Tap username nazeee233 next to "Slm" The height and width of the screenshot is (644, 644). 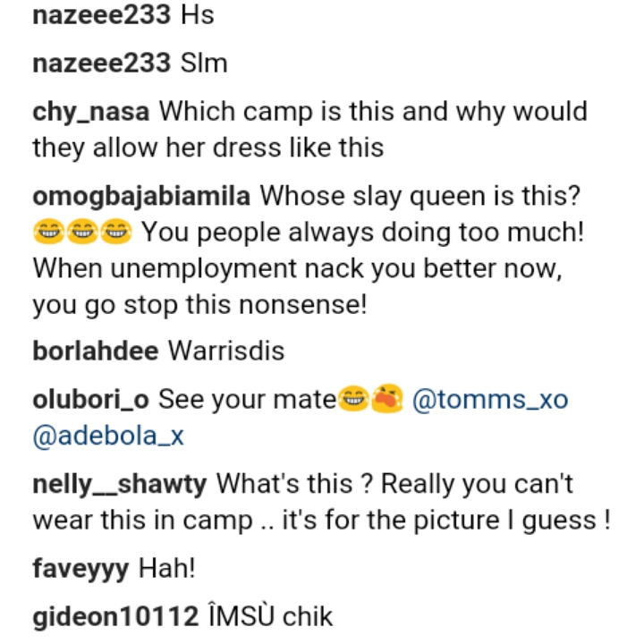pos(100,64)
